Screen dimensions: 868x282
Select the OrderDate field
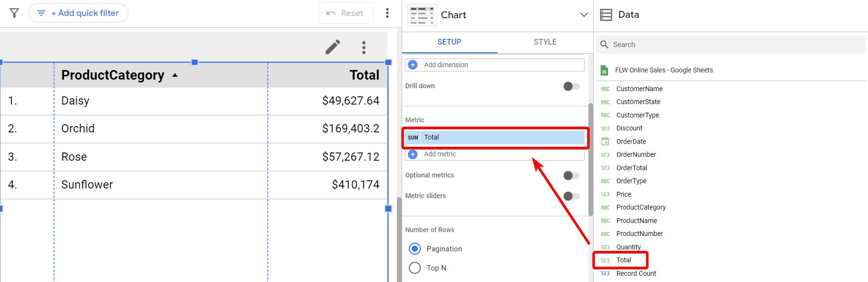tap(631, 141)
